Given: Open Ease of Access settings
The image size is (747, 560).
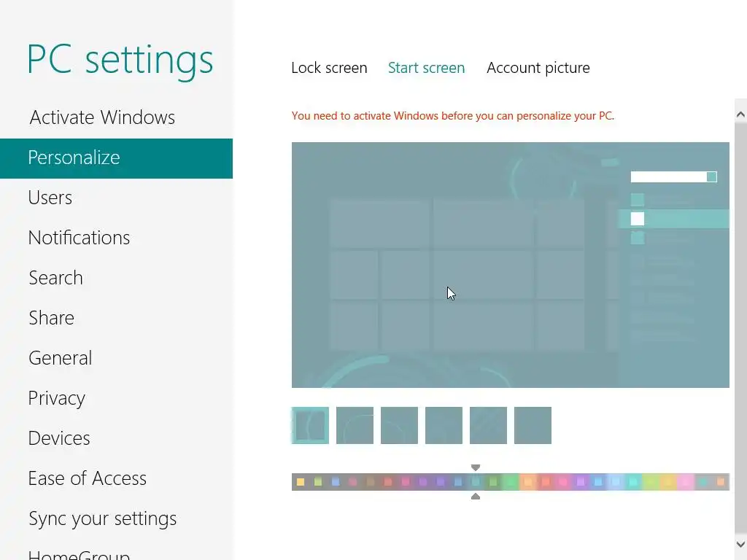Looking at the screenshot, I should (x=116, y=478).
